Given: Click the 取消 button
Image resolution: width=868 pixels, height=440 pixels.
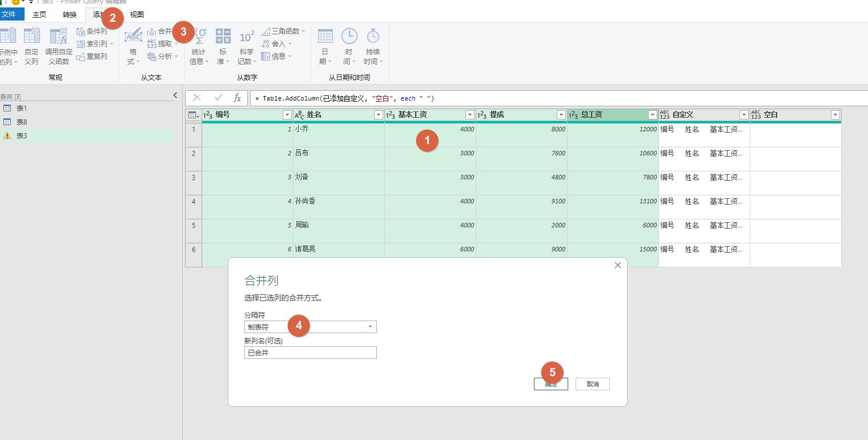Looking at the screenshot, I should tap(592, 384).
